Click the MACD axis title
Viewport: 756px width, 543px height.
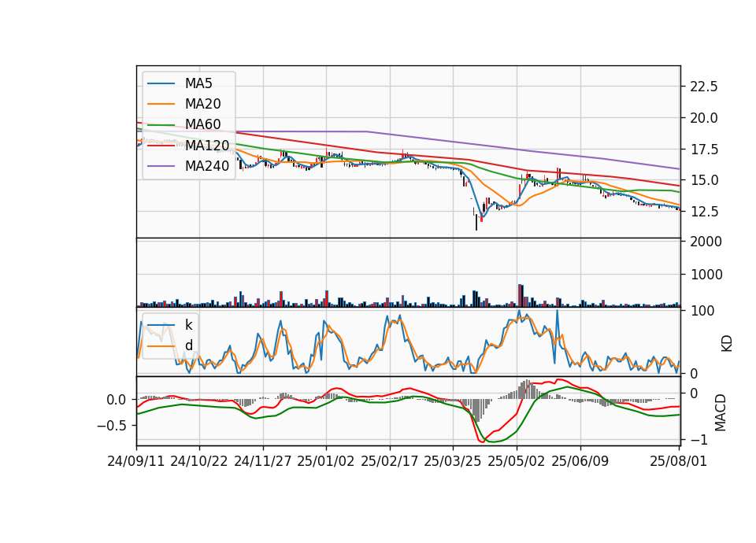(x=721, y=412)
